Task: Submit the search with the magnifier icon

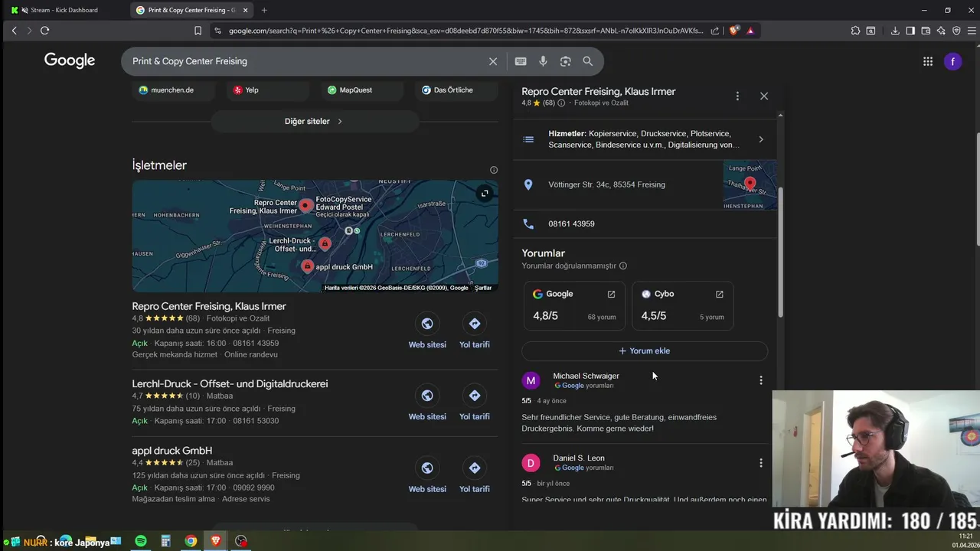Action: (588, 61)
